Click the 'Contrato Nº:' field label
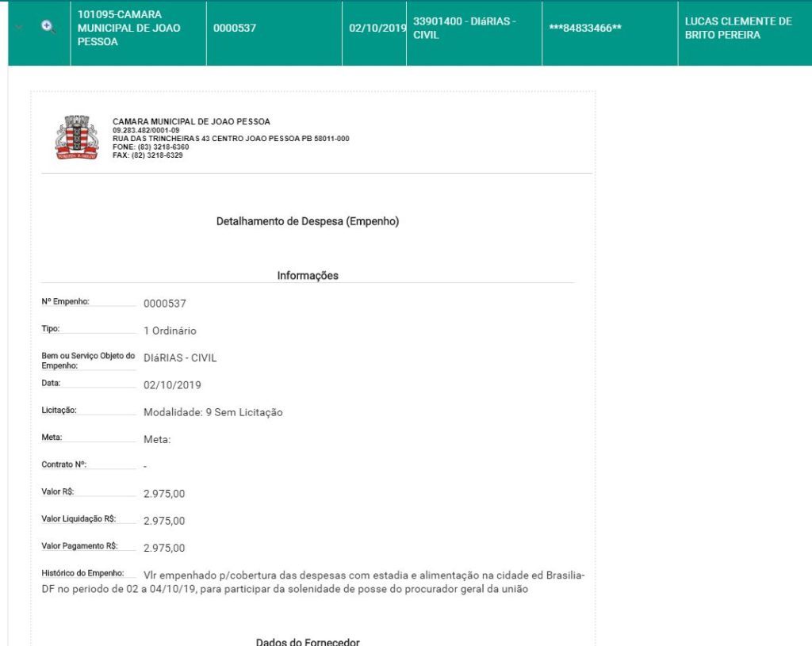Screen dimensions: 812x646 coord(63,464)
